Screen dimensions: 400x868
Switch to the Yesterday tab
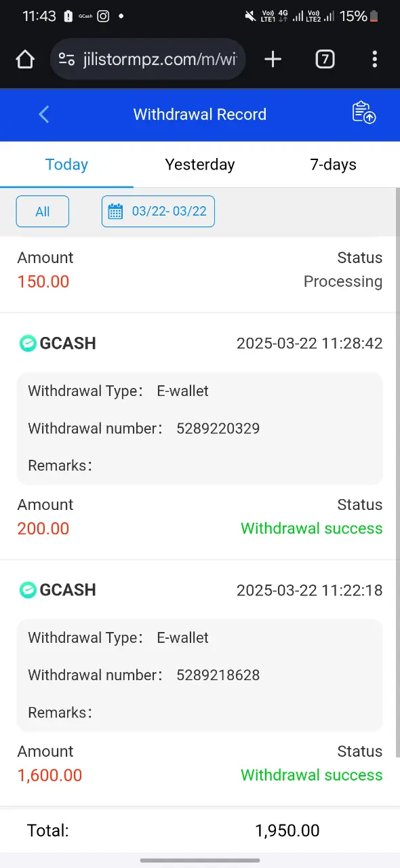click(200, 165)
